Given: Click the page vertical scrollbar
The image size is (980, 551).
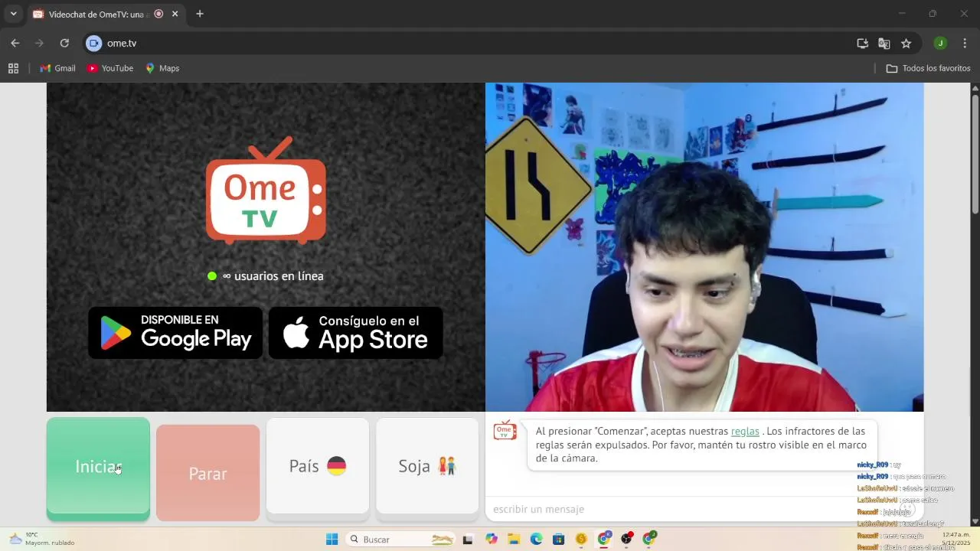Looking at the screenshot, I should click(x=975, y=153).
